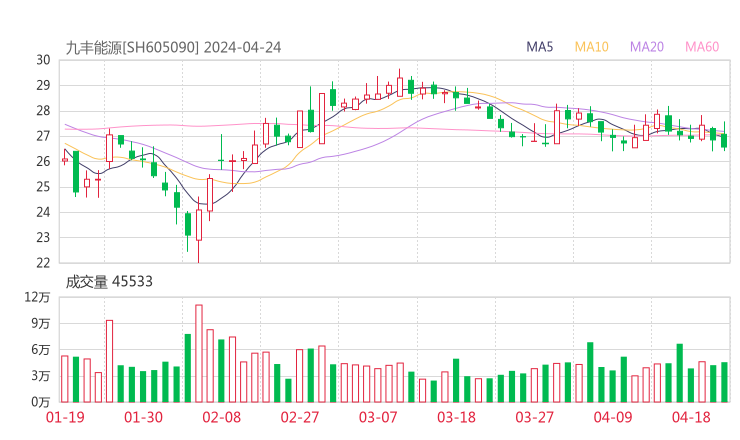
Task: Click the volume axis label 3万
Action: [41, 376]
